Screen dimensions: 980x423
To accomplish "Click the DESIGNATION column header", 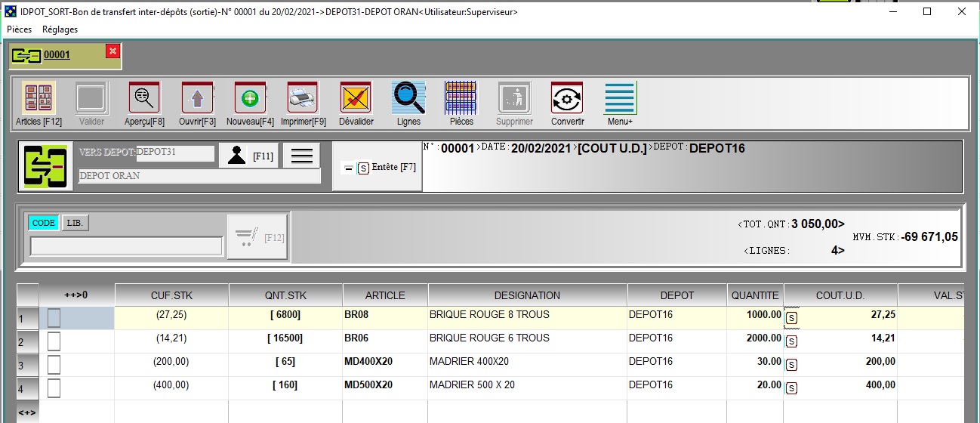I will coord(527,295).
